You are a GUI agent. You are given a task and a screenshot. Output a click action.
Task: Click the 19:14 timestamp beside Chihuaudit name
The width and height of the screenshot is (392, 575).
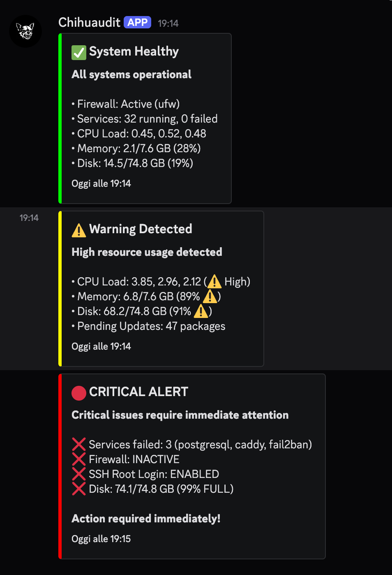(168, 23)
